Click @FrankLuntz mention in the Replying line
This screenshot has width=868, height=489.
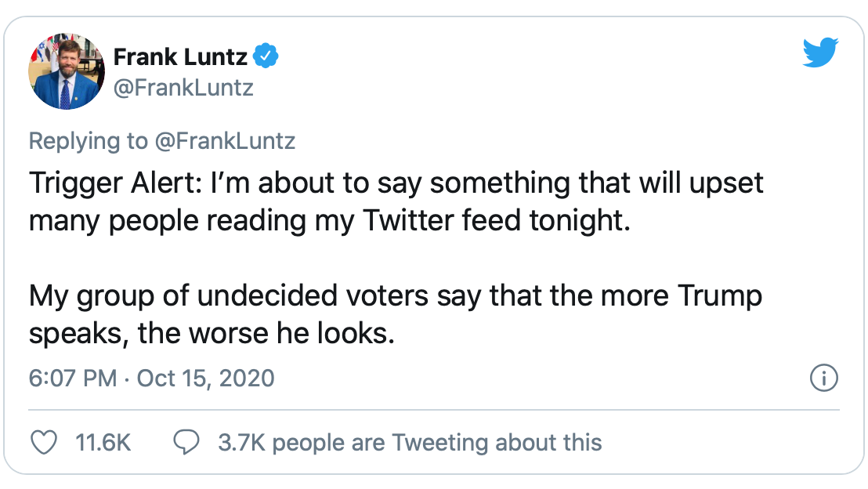pyautogui.click(x=224, y=140)
